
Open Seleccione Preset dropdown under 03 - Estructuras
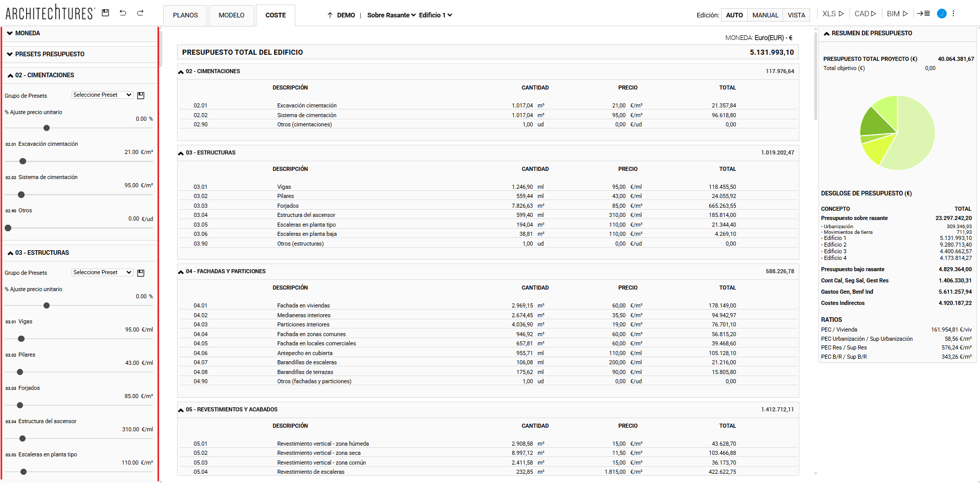click(102, 273)
